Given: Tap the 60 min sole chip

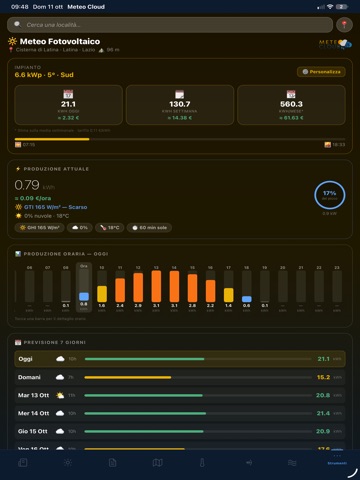Looking at the screenshot, I should [x=149, y=228].
